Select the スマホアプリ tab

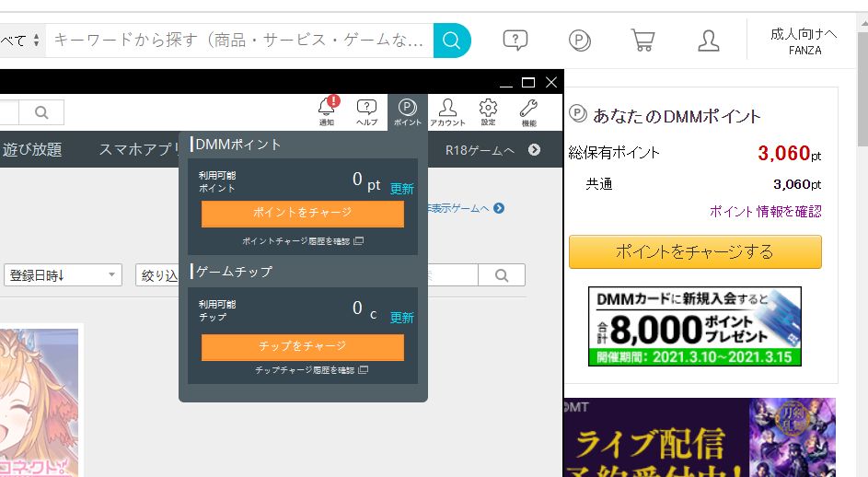[139, 149]
